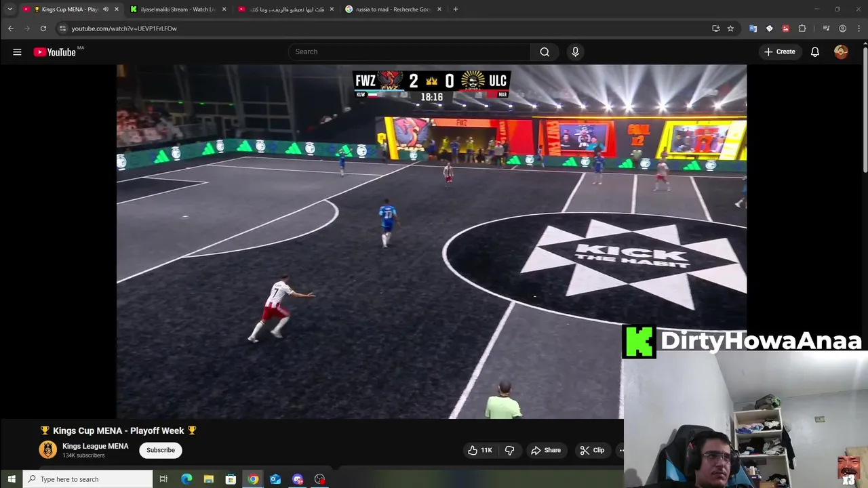This screenshot has width=868, height=488.
Task: View site information for youtube.com
Action: 62,28
